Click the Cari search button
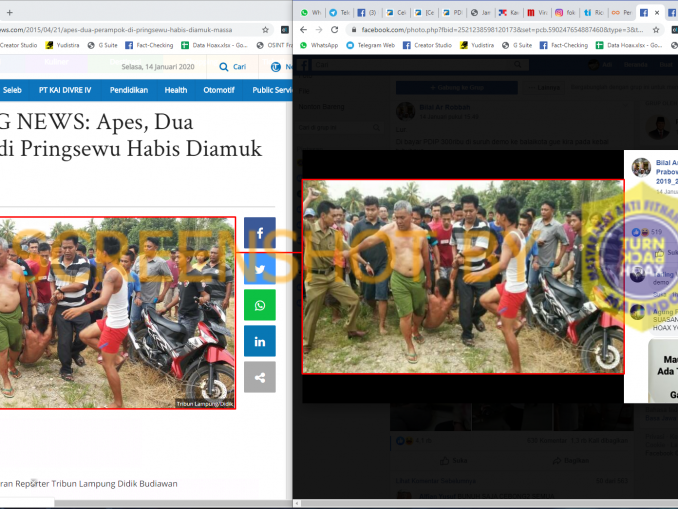The height and width of the screenshot is (509, 678). click(x=233, y=67)
